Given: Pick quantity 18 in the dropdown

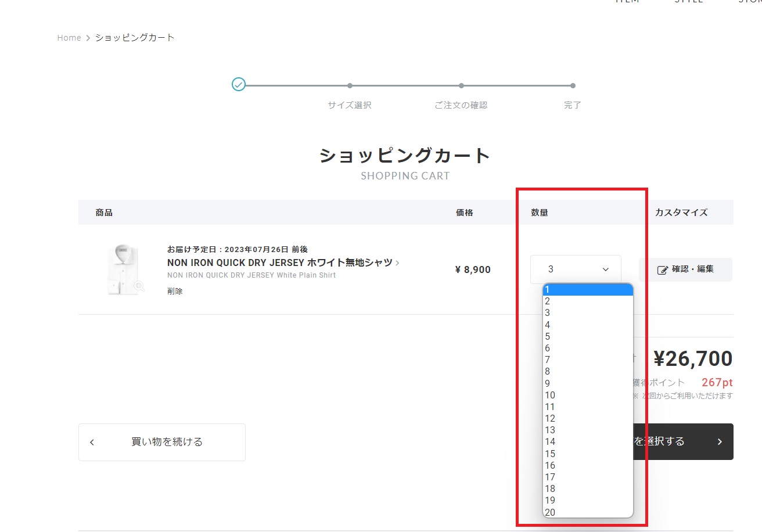Looking at the screenshot, I should [x=588, y=488].
